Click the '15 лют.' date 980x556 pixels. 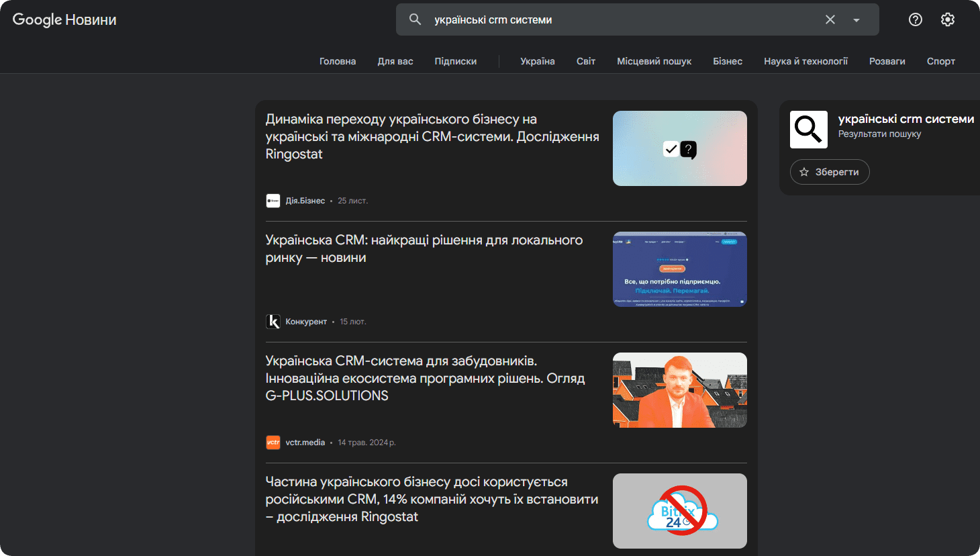pyautogui.click(x=353, y=322)
